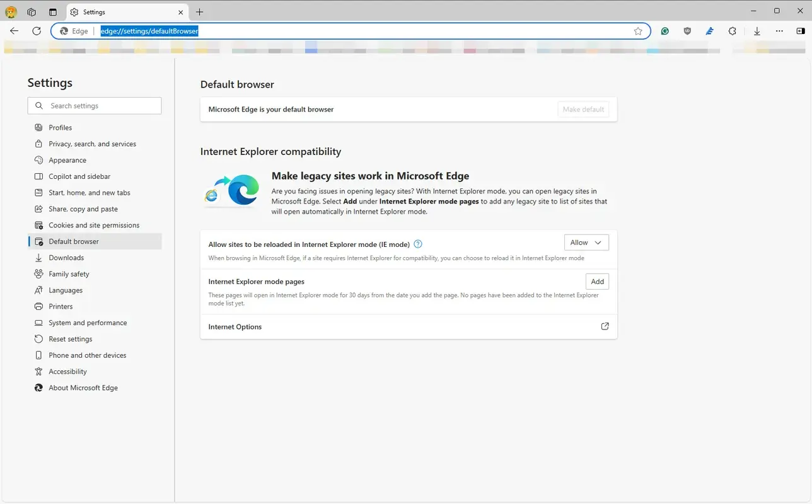Open the Extensions puzzle-piece icon
This screenshot has width=812, height=504.
tap(733, 30)
